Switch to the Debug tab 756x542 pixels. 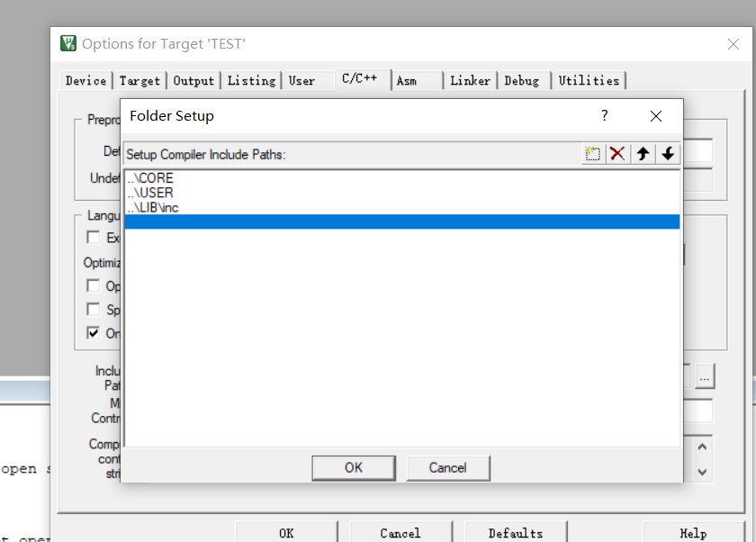[522, 80]
